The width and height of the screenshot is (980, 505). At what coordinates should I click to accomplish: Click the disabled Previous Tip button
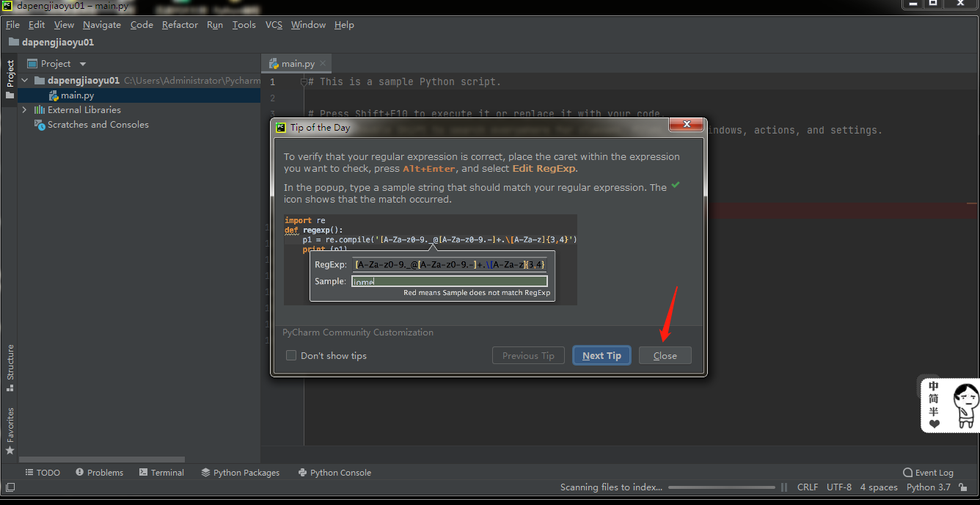(x=528, y=355)
